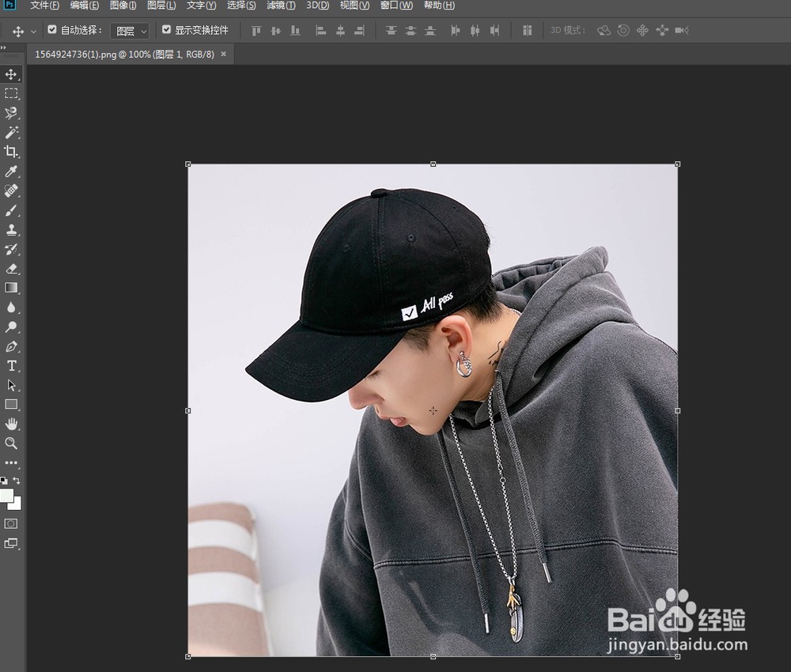Align right edges of layers
The width and height of the screenshot is (791, 672).
[360, 31]
